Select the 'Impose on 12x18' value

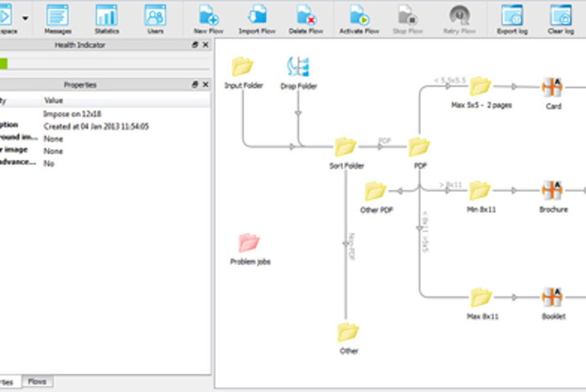[72, 114]
